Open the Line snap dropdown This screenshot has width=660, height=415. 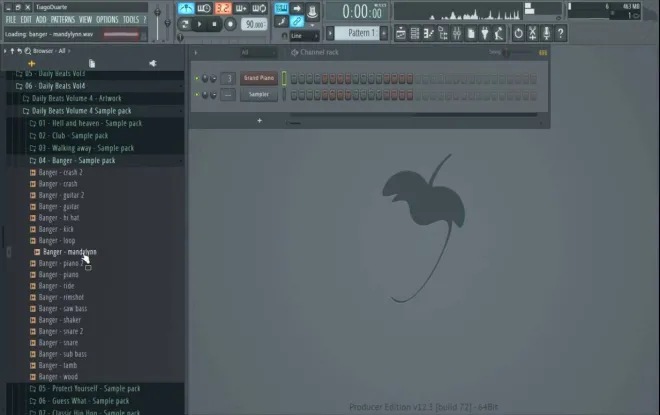tap(305, 36)
